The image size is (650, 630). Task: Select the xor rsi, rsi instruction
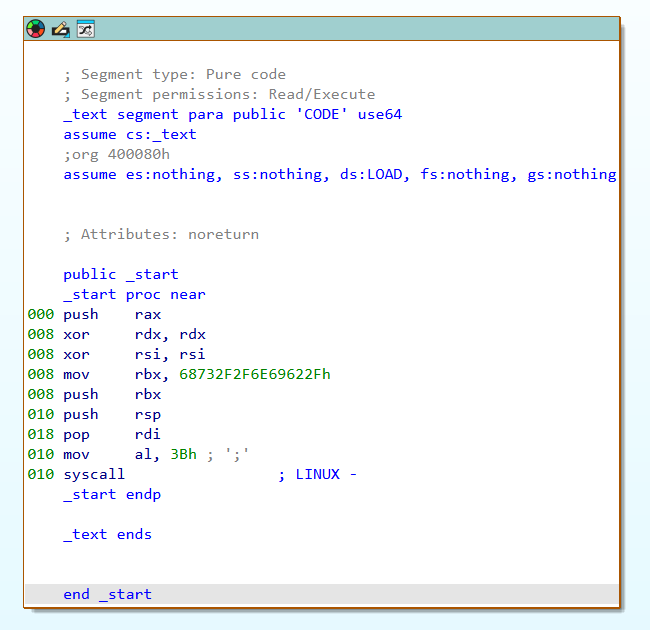click(x=134, y=354)
